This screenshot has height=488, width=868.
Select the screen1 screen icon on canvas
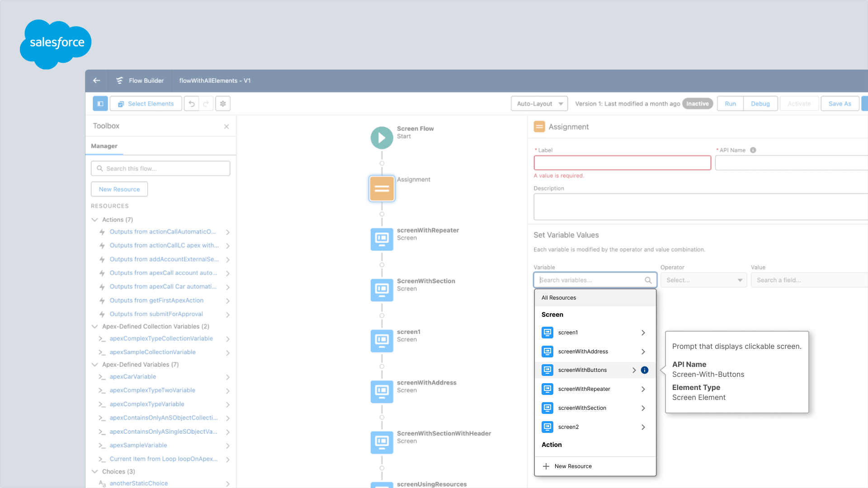click(382, 341)
